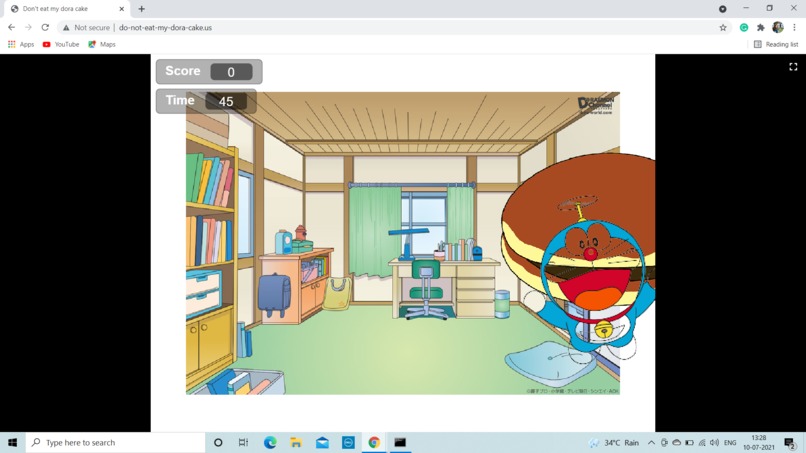Click the browser back arrow
The height and width of the screenshot is (453, 806).
[x=11, y=27]
